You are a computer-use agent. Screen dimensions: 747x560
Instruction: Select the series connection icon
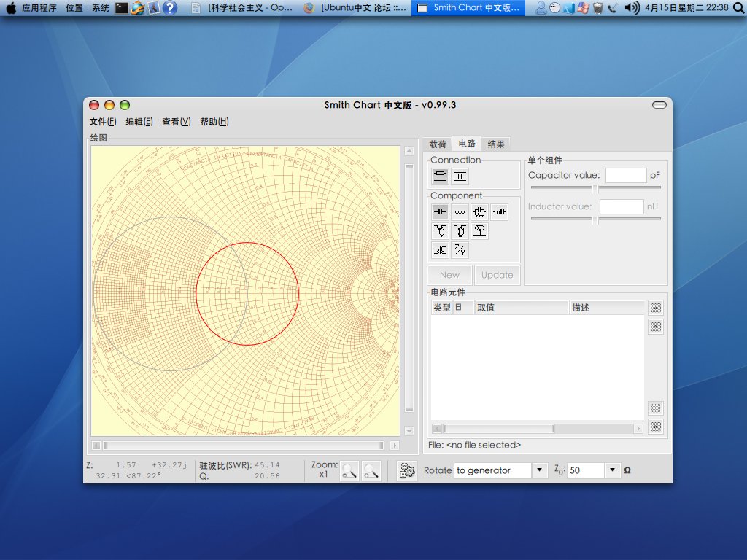coord(440,176)
